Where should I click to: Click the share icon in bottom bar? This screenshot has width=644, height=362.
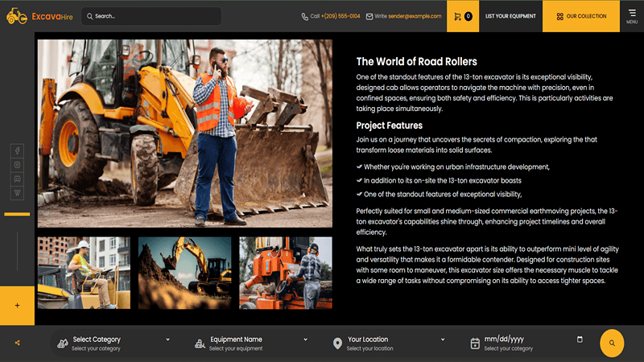click(x=17, y=343)
